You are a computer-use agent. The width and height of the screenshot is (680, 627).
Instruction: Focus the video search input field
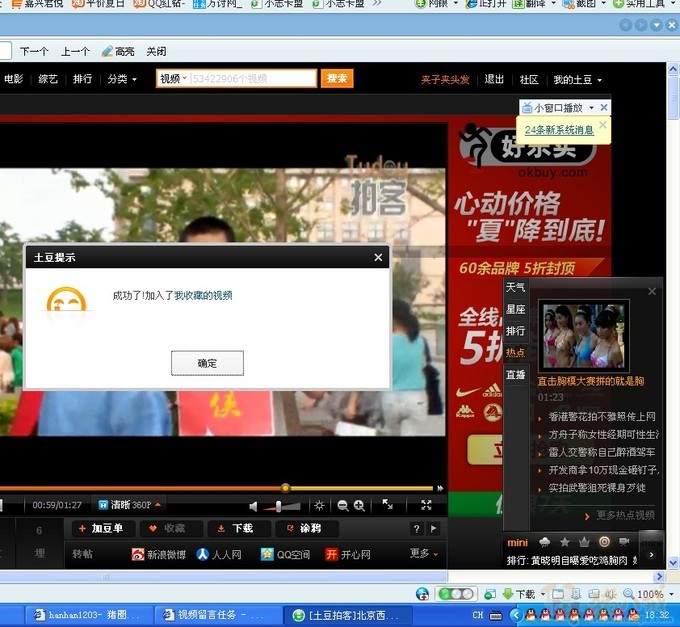tap(254, 79)
